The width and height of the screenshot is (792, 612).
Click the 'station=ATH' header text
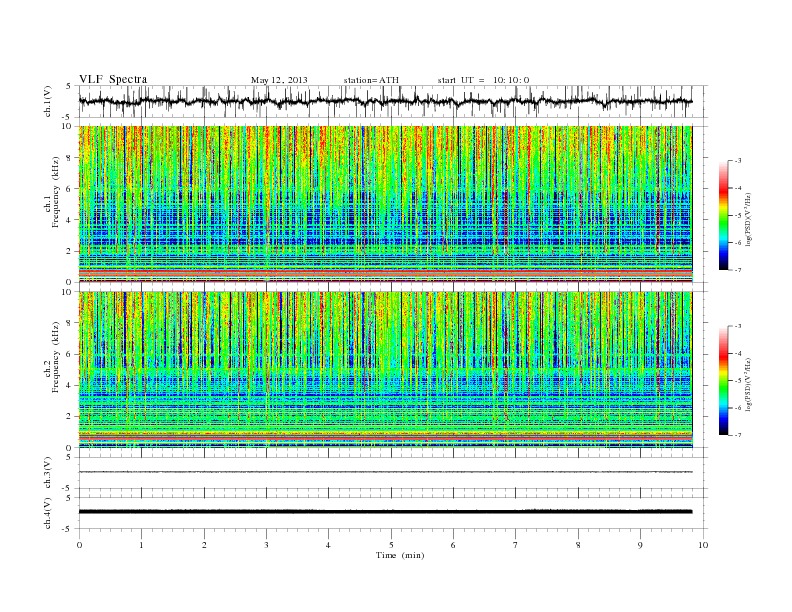371,80
